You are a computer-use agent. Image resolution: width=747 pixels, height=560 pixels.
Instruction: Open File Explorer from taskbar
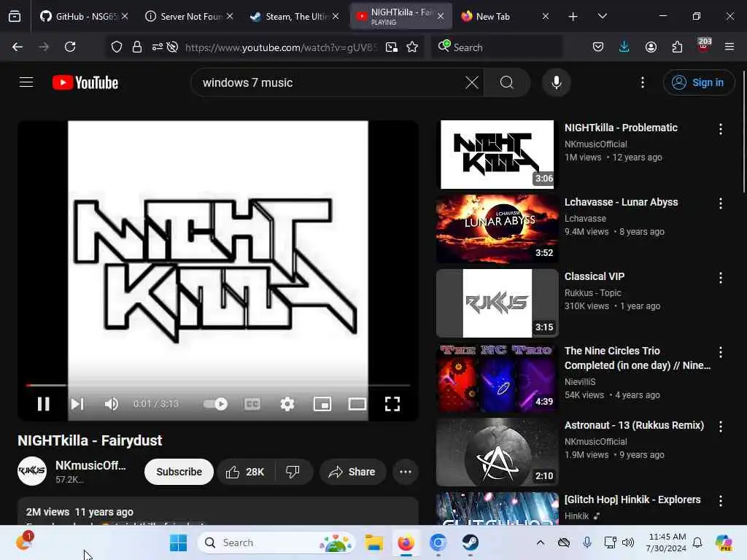click(374, 542)
